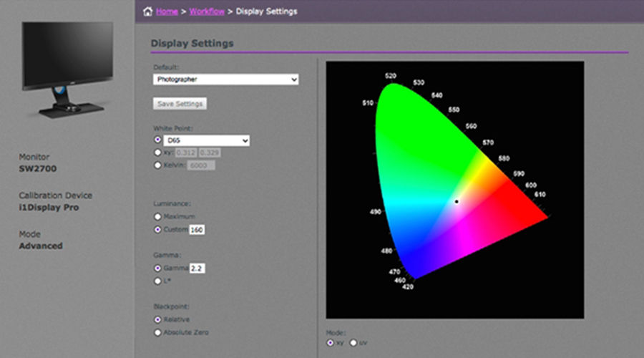Select the D65 white point radio button

[157, 140]
